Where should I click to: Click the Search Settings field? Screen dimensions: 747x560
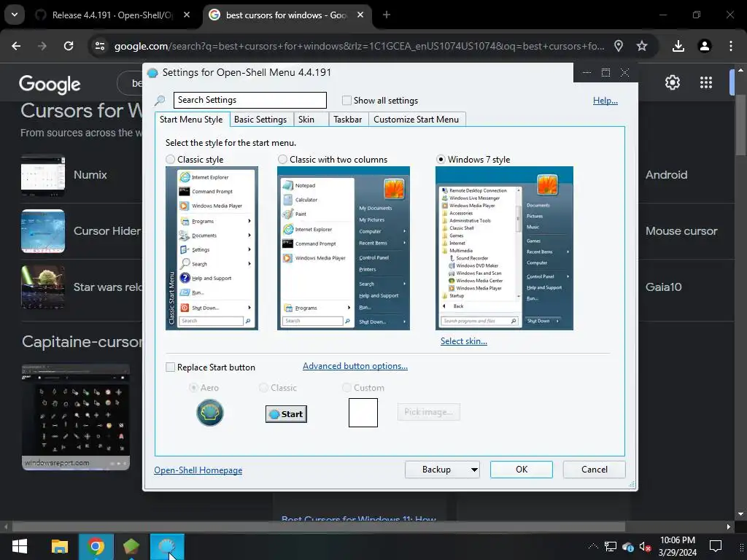tap(250, 100)
